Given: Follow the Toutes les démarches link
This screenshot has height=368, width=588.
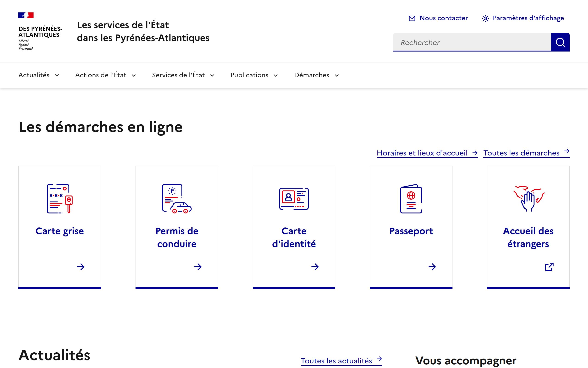Looking at the screenshot, I should (526, 153).
